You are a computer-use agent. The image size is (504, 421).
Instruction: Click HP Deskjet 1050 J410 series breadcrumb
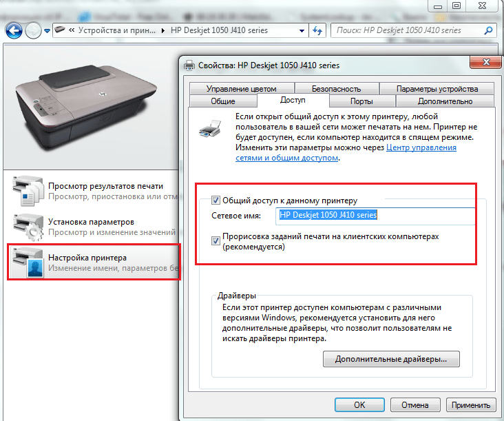(219, 30)
